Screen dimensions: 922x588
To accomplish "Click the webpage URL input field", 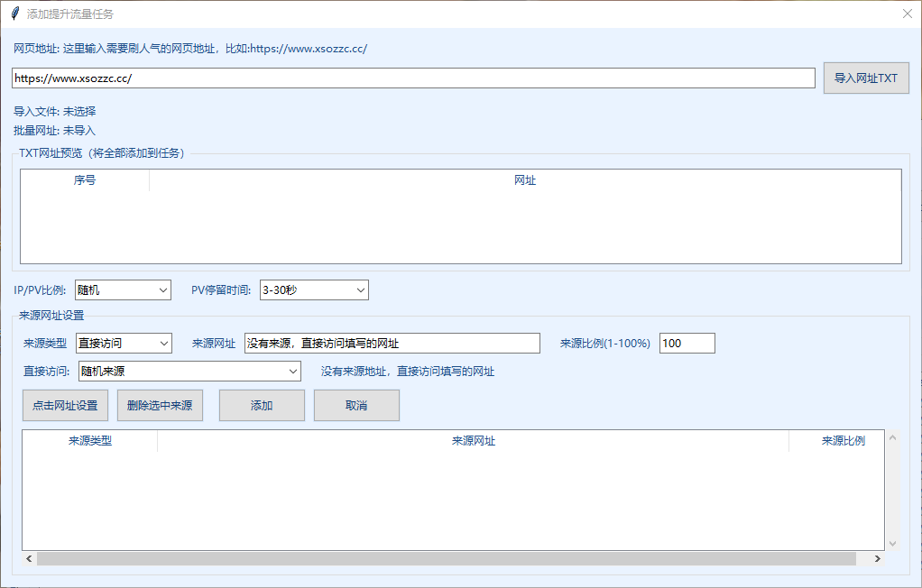I will 413,78.
